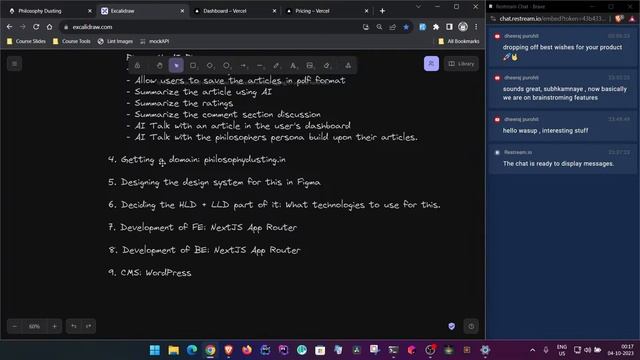
Task: Open the Lint Images bookmark
Action: click(116, 41)
